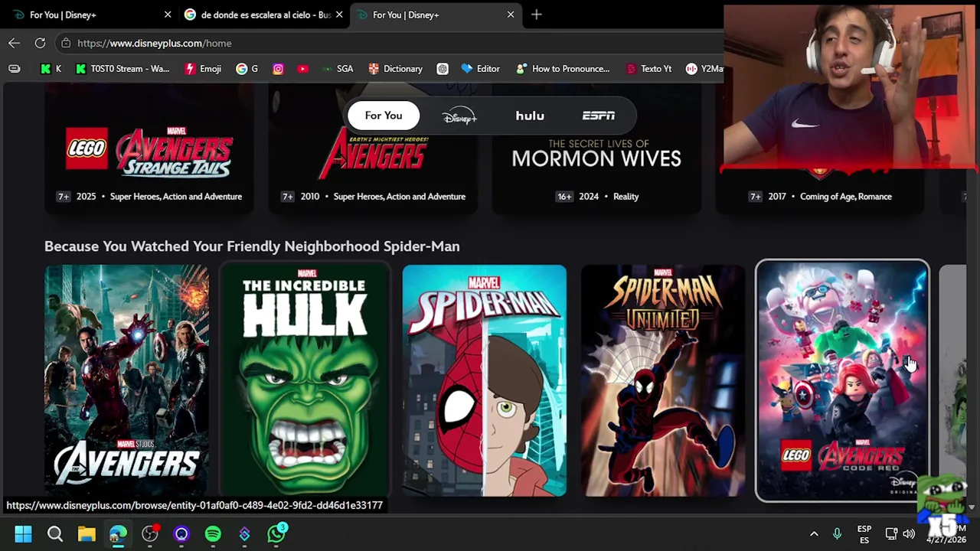Open Spotify from the taskbar
Viewport: 980px width, 551px height.
pos(213,533)
